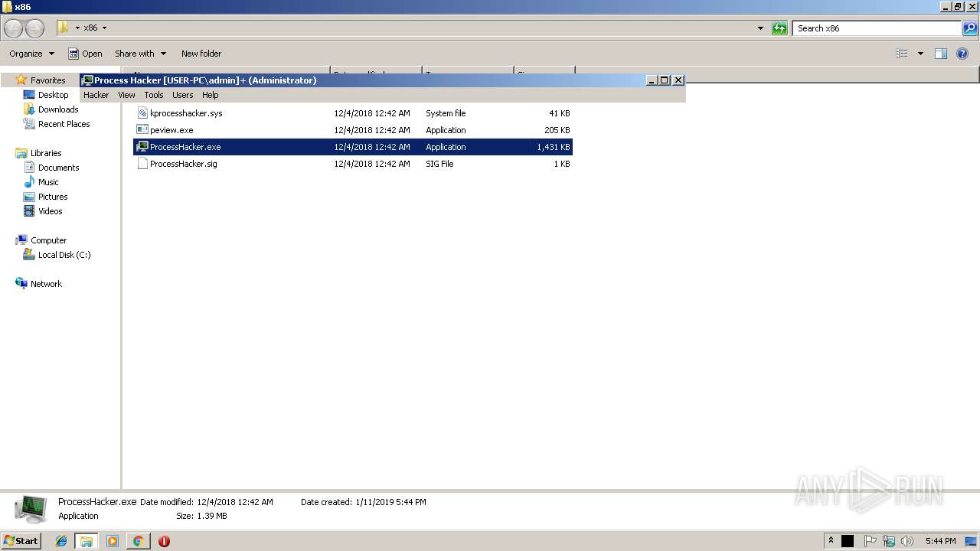Click the ProcessHacker.exe details pane thumbnail
This screenshot has height=551, width=980.
pyautogui.click(x=31, y=509)
